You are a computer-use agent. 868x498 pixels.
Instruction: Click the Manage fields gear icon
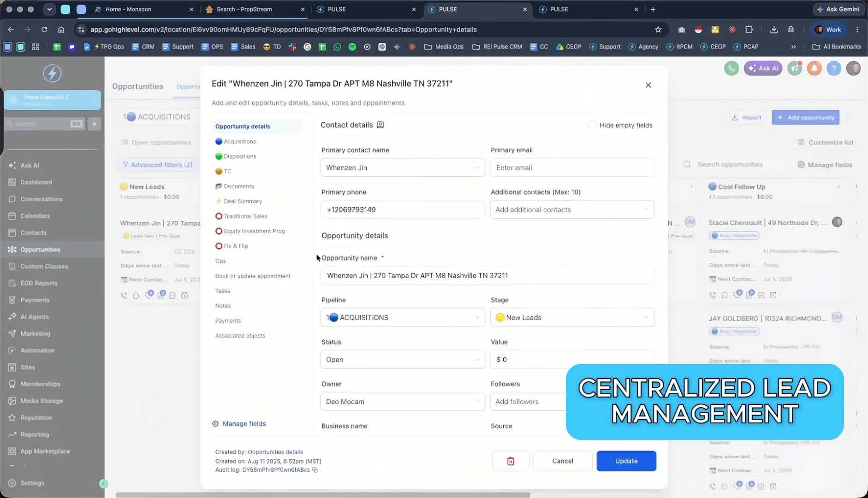(x=215, y=423)
